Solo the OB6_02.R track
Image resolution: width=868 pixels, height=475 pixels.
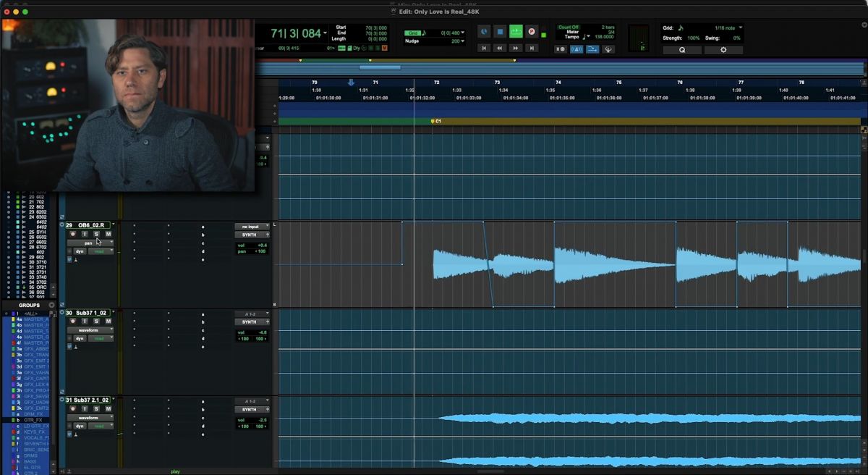[97, 234]
